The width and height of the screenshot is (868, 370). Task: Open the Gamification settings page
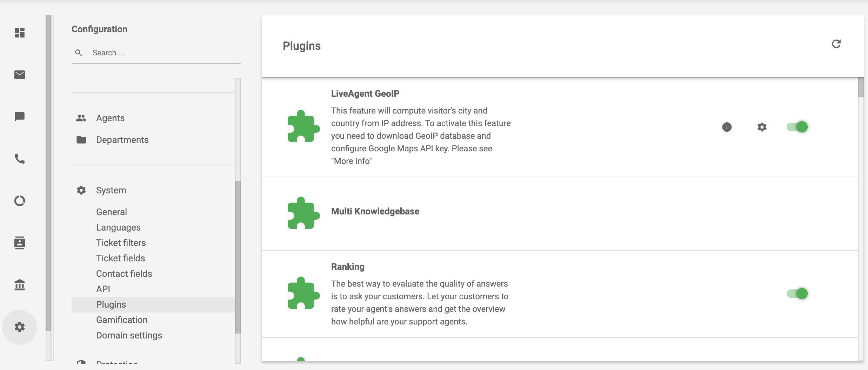122,320
